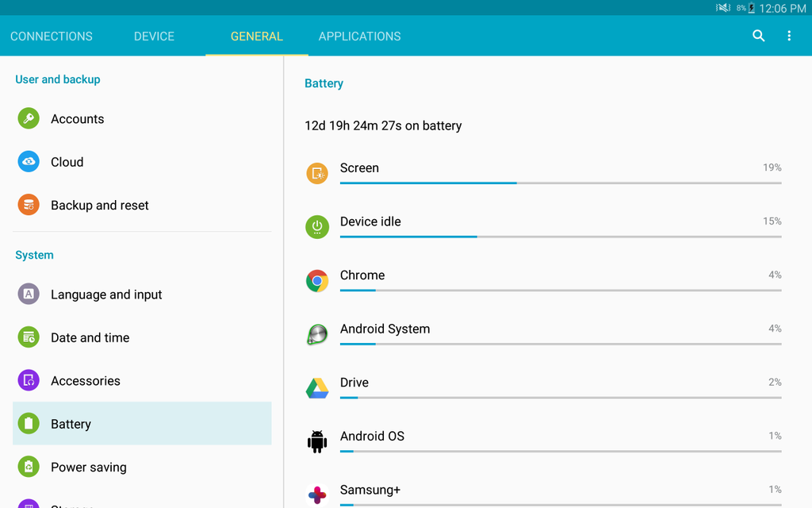Click the Device idle usage bar
Screen dimensions: 812x508
tap(560, 236)
